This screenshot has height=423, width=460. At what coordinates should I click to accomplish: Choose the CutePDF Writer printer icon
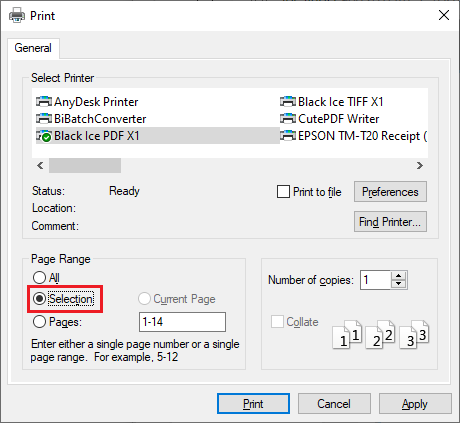(288, 118)
